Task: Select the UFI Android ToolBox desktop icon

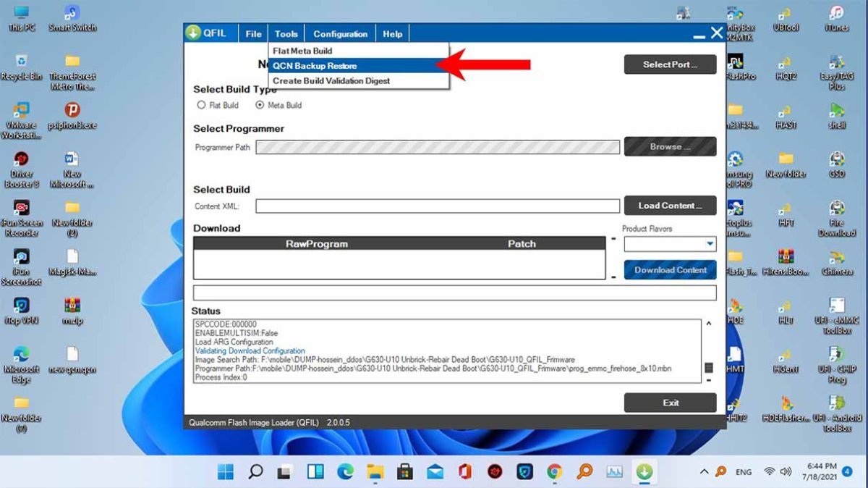Action: 837,413
